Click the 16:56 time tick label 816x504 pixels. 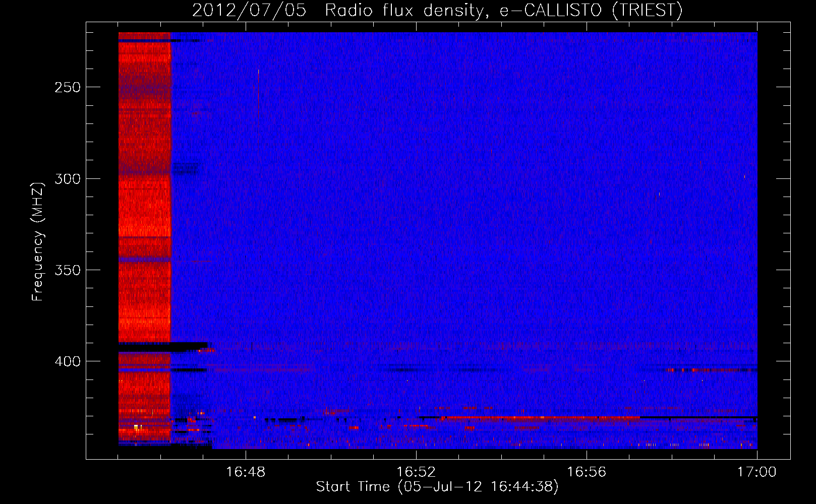(x=587, y=472)
